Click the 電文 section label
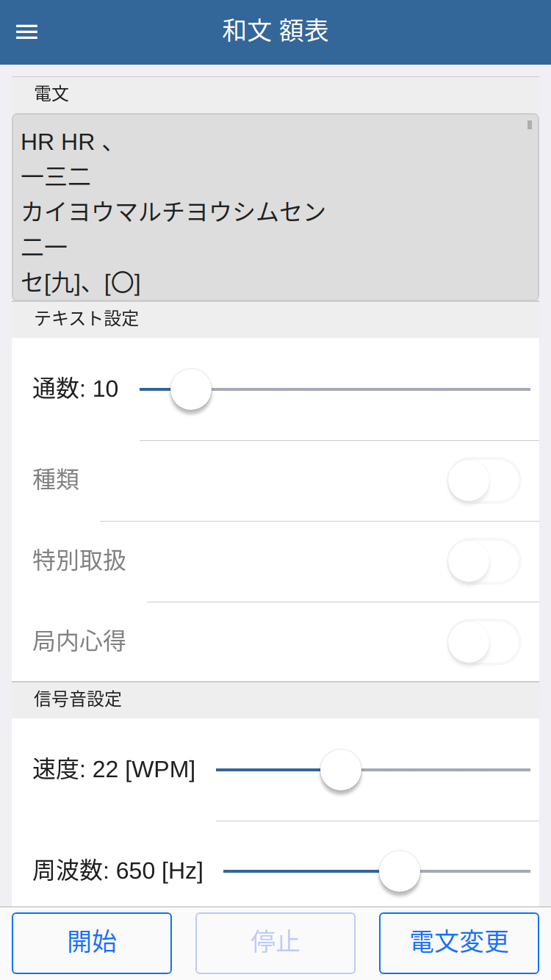 tap(51, 94)
